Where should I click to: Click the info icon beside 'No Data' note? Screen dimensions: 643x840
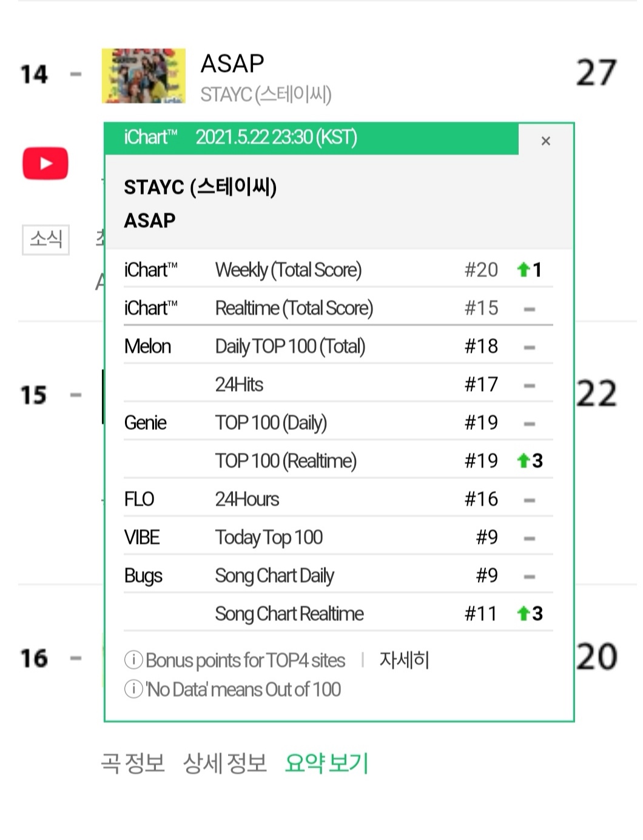pyautogui.click(x=133, y=689)
